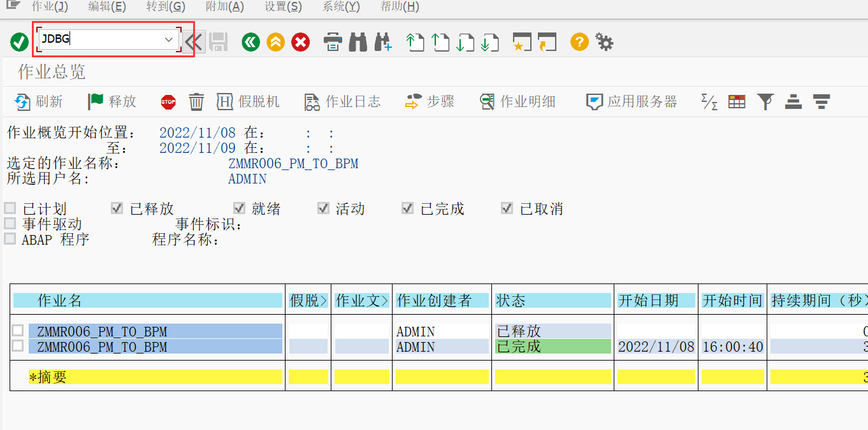
Task: Click the red stop icon to cancel a job
Action: [x=168, y=101]
